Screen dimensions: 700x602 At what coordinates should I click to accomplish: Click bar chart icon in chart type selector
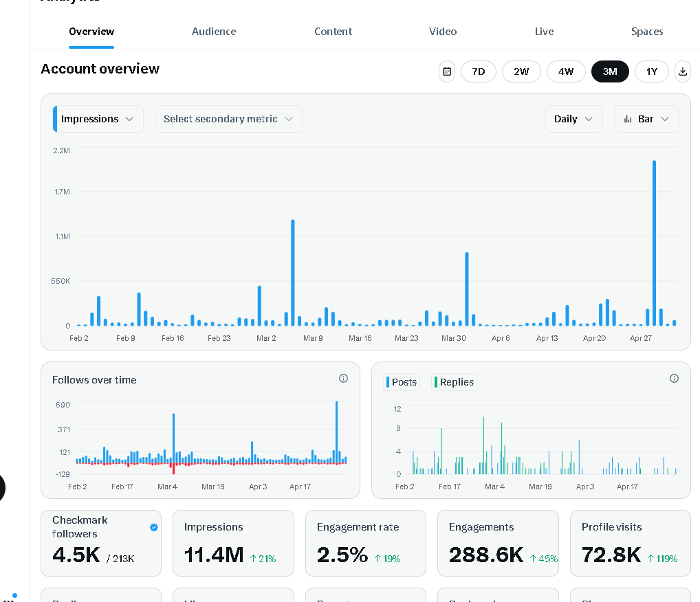[x=628, y=119]
